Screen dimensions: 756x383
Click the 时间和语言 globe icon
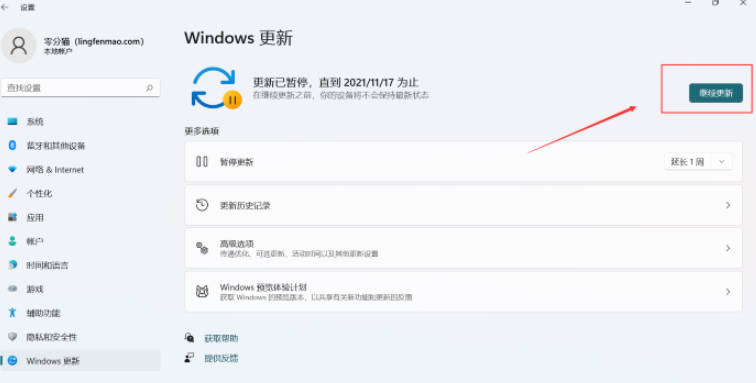(13, 265)
